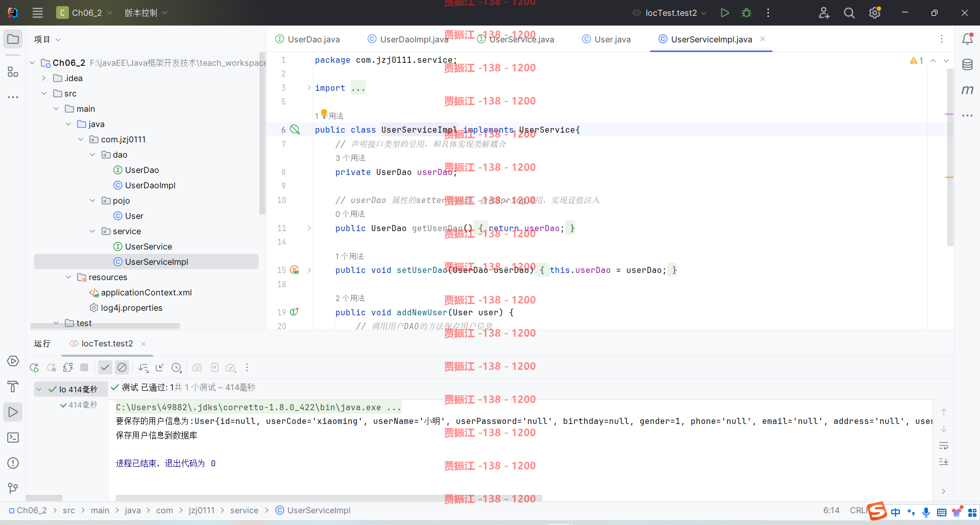Run the IocTest.test2 configuration

pos(724,13)
